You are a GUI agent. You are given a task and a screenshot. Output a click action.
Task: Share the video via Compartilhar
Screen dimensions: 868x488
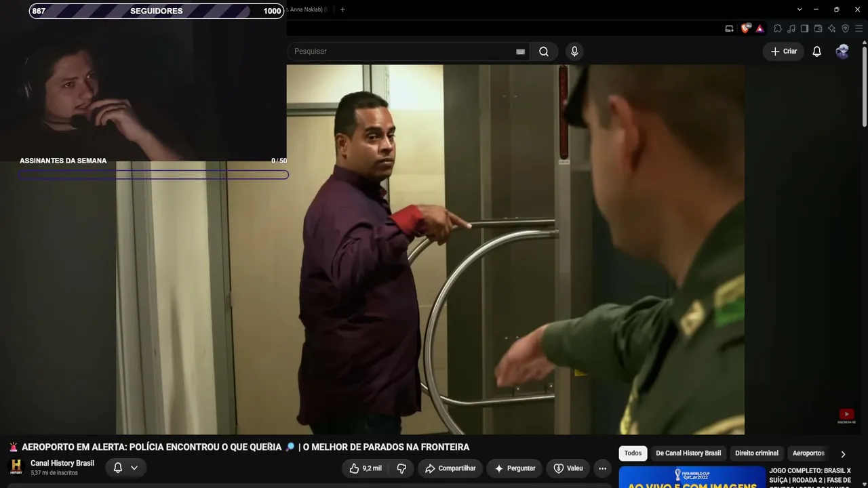point(450,468)
